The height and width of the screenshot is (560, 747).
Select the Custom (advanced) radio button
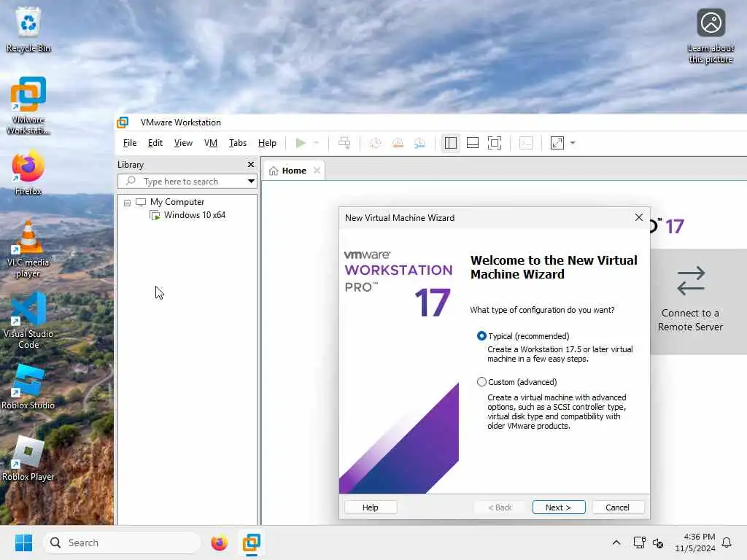point(481,382)
